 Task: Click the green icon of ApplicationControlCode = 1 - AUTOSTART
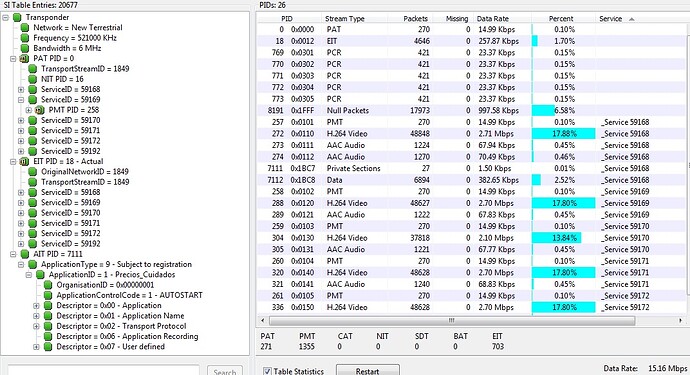point(48,295)
